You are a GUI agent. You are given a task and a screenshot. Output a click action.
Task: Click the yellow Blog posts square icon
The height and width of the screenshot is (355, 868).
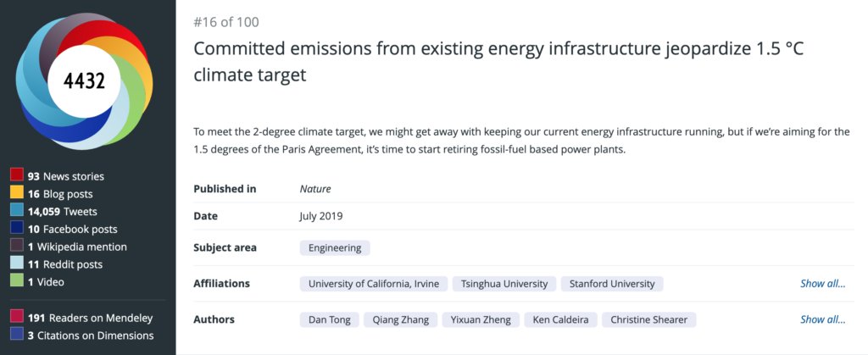tap(17, 194)
